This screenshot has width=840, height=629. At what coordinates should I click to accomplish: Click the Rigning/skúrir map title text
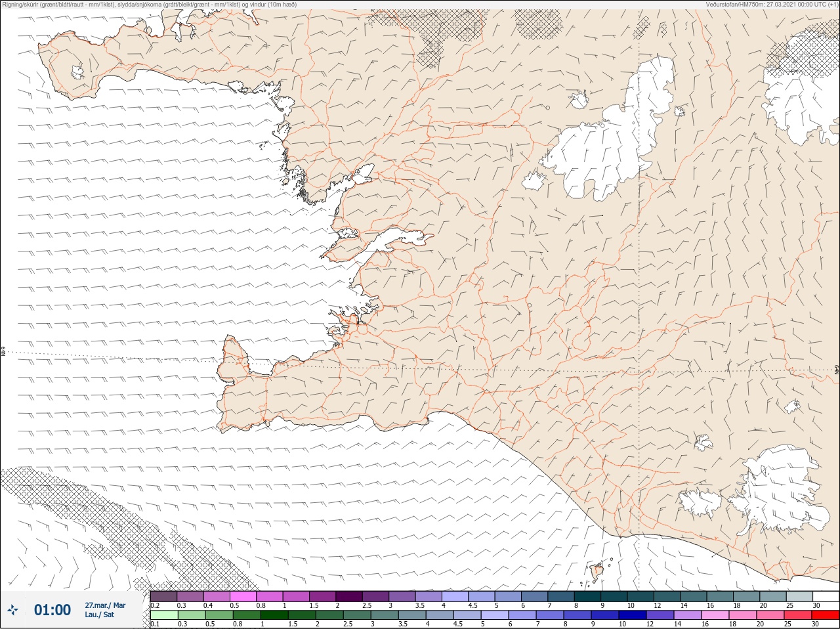click(149, 5)
